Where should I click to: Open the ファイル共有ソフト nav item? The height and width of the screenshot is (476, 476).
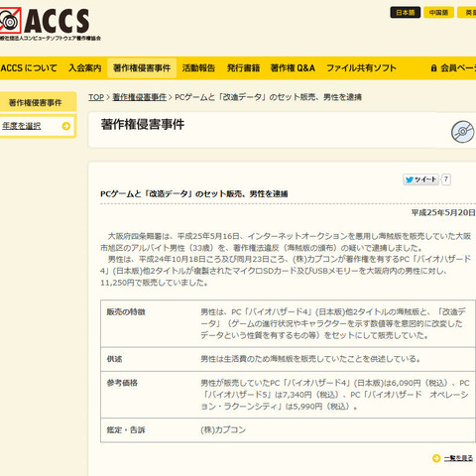coord(361,68)
